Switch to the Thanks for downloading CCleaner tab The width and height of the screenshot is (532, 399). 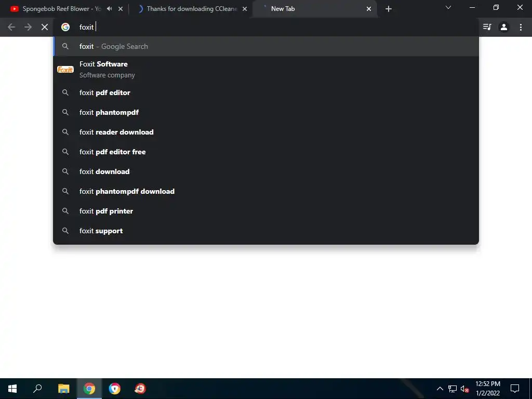pos(192,9)
